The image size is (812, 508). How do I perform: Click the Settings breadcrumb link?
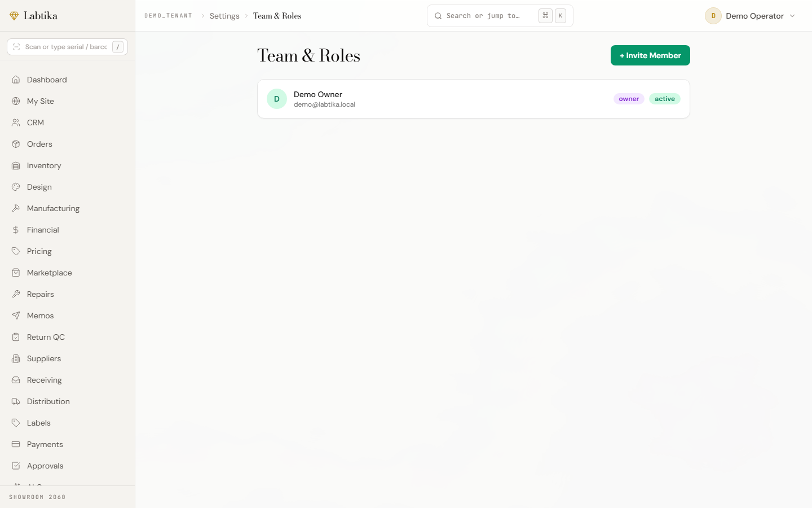point(224,16)
